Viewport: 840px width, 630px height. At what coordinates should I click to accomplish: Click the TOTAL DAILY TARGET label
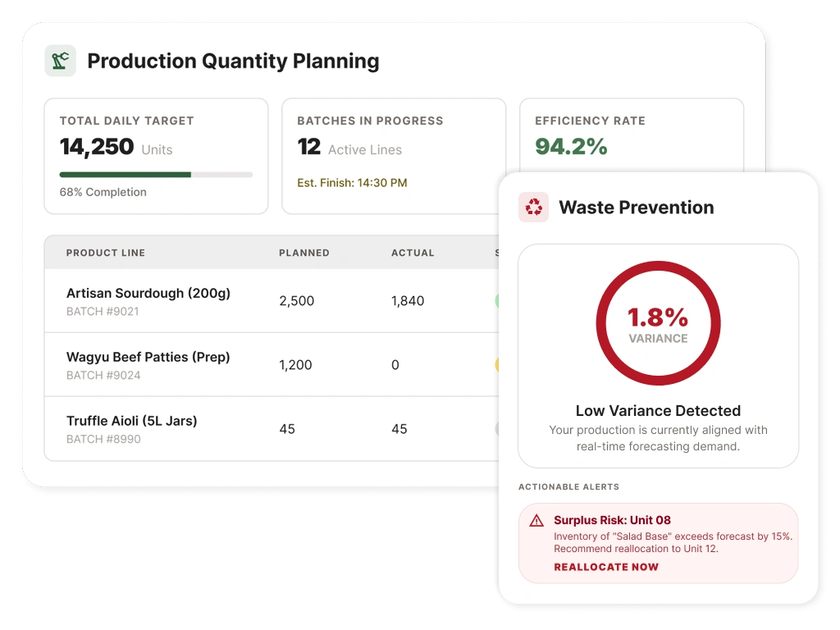pyautogui.click(x=126, y=121)
